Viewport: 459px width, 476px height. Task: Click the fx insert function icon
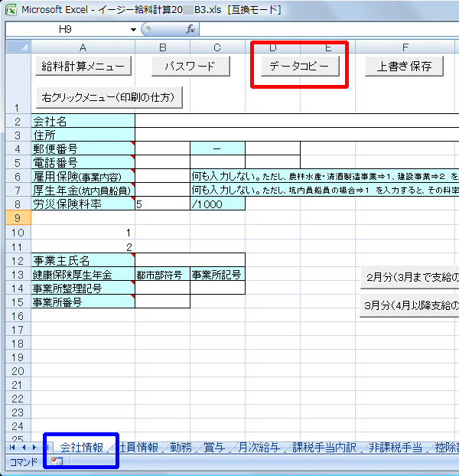pyautogui.click(x=190, y=29)
